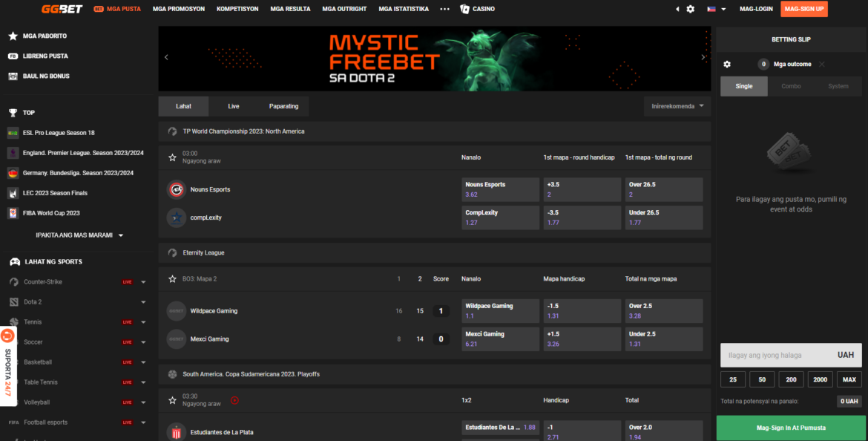Select the Combo betting slip tab
868x441 pixels.
pos(791,86)
